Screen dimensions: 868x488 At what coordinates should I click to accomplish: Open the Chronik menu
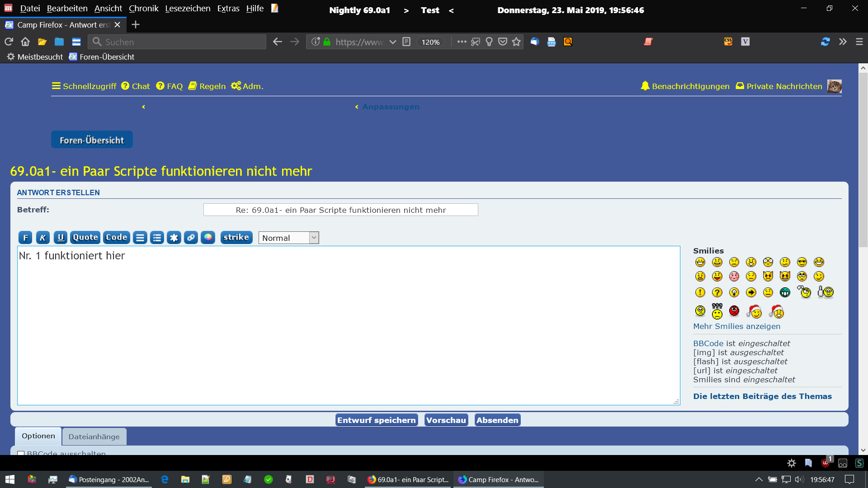click(143, 9)
